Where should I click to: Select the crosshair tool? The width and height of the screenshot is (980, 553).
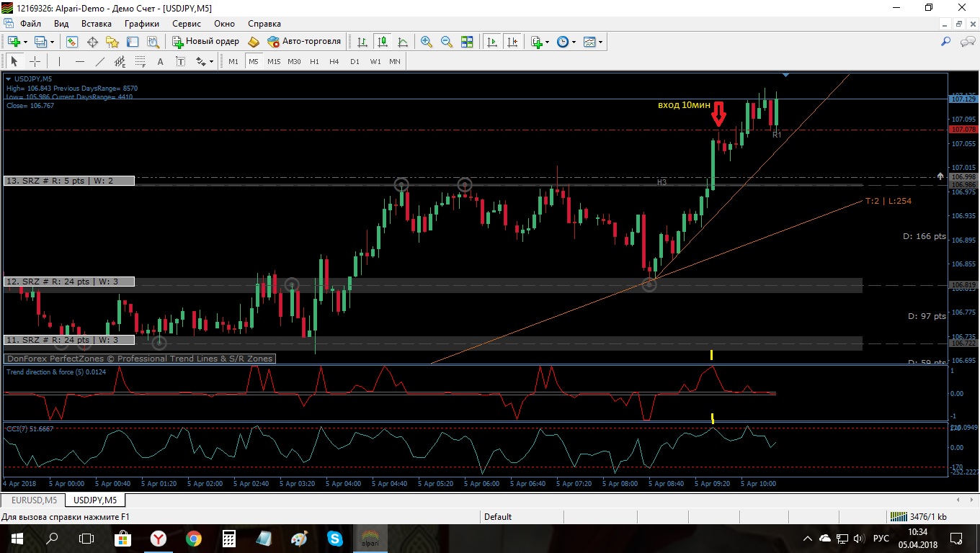34,61
